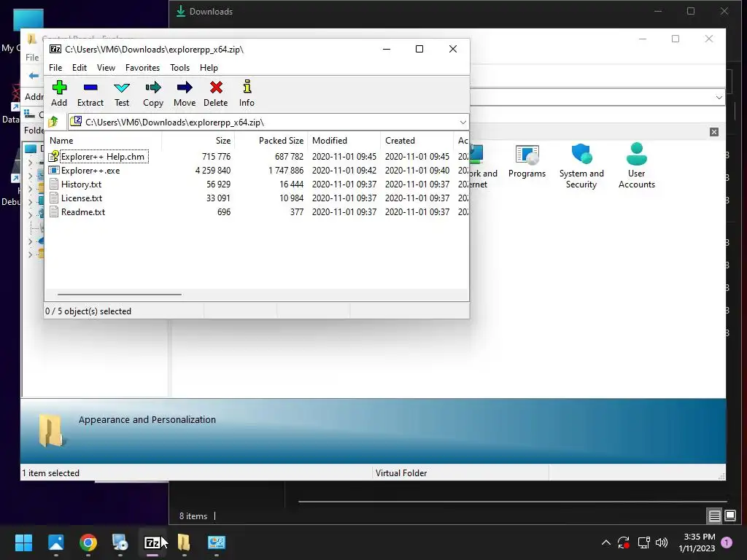
Task: Sort files by Modified column
Action: tap(344, 141)
